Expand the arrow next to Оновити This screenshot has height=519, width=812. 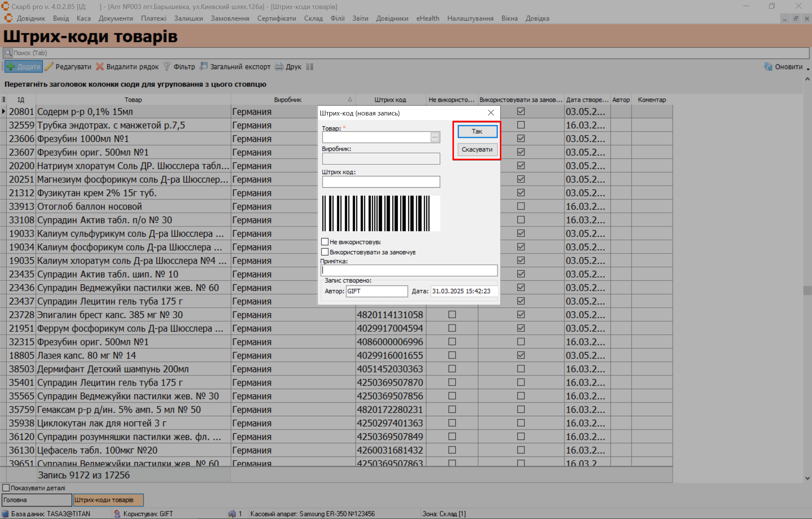(808, 69)
